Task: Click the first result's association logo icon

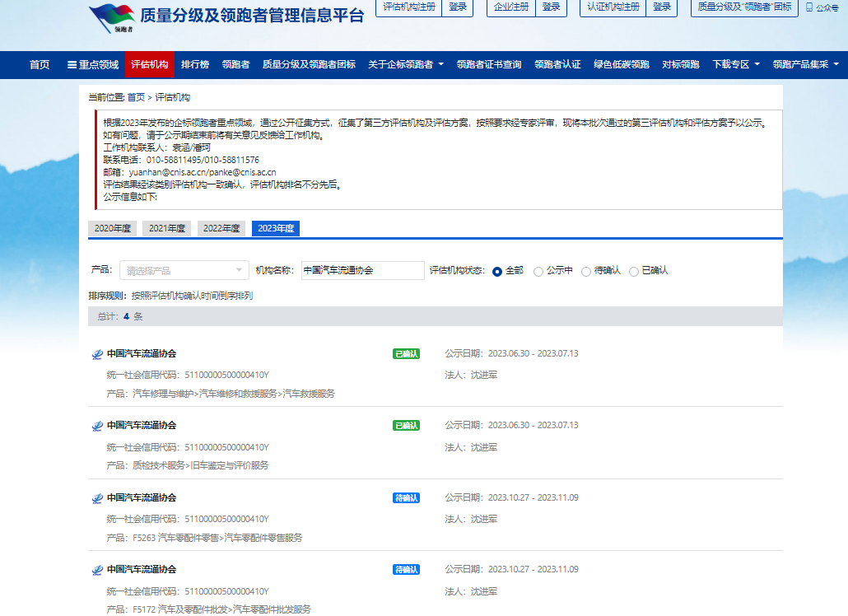Action: [x=97, y=355]
